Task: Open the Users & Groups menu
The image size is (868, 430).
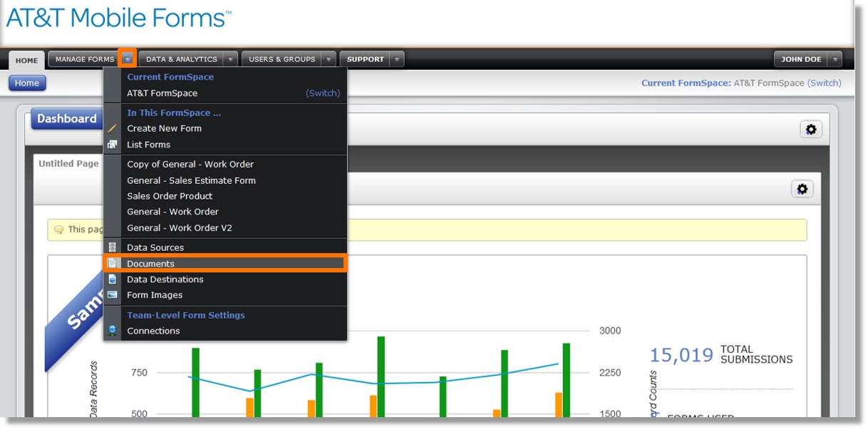Action: tap(281, 59)
